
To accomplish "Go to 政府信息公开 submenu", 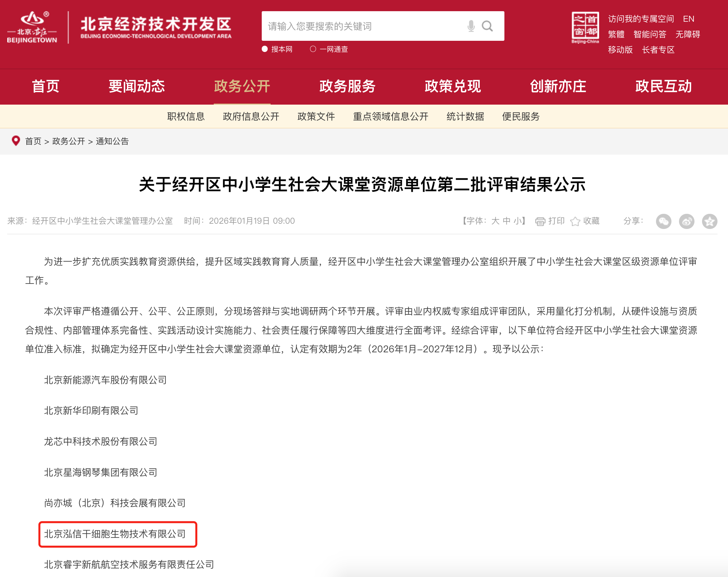I will (x=251, y=116).
